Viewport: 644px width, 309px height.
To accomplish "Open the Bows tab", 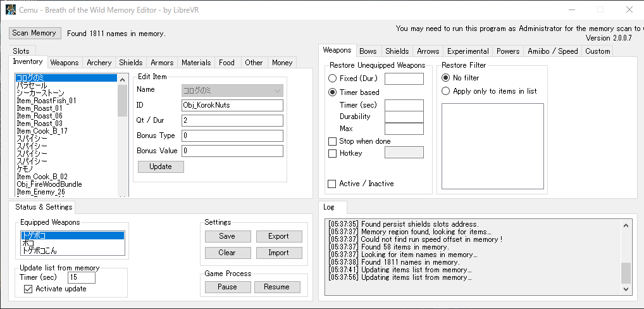I will click(368, 51).
